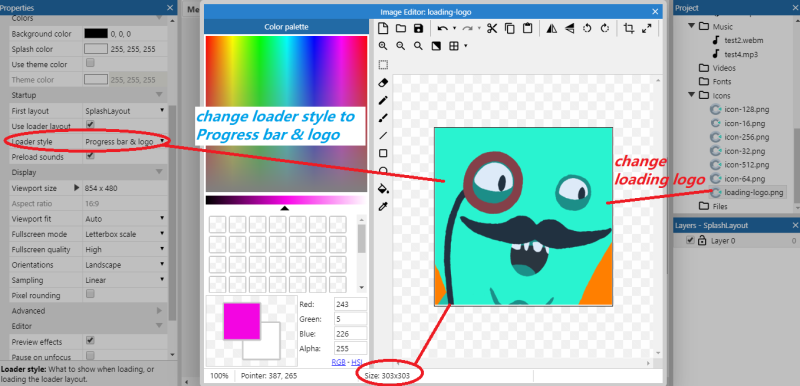
Task: Mirror the image horizontally
Action: (552, 29)
